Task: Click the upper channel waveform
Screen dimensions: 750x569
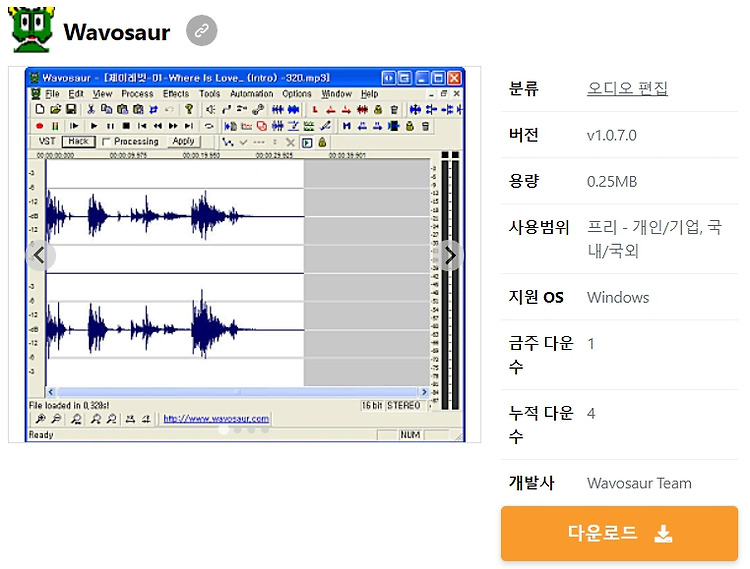Action: point(175,216)
